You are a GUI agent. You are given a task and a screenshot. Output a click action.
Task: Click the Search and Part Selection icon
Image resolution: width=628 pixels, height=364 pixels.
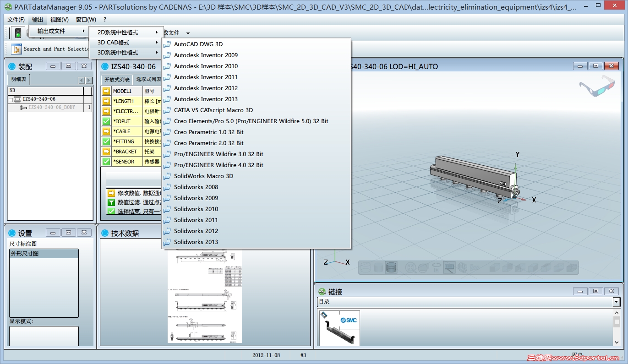point(16,49)
